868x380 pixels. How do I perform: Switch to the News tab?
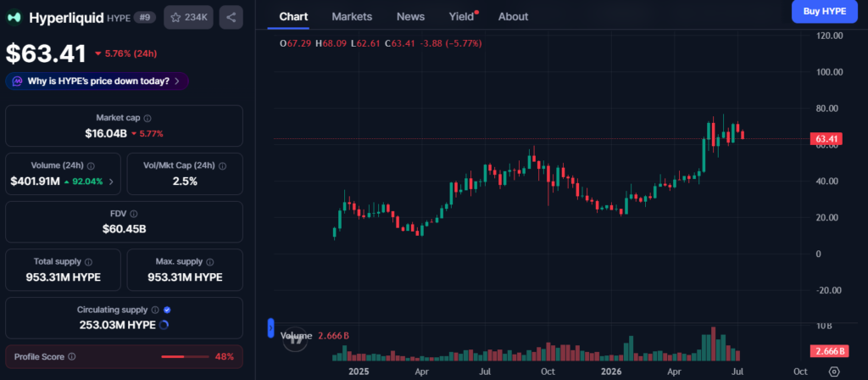click(411, 17)
